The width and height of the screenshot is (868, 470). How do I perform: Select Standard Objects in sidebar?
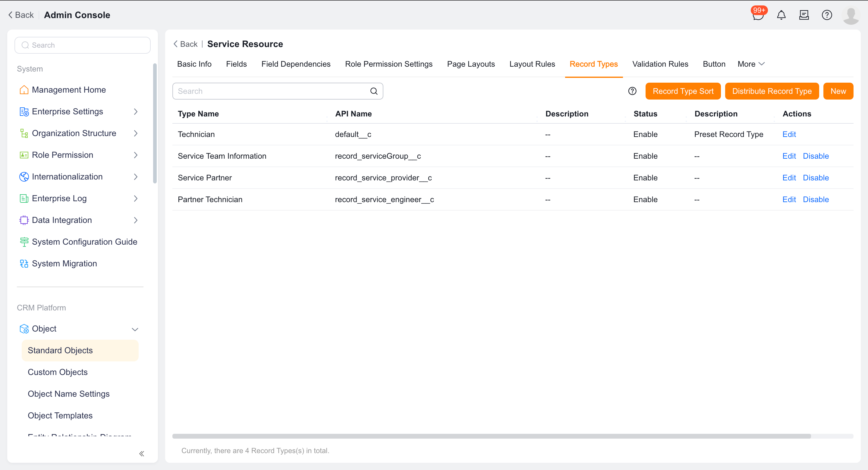tap(80, 350)
